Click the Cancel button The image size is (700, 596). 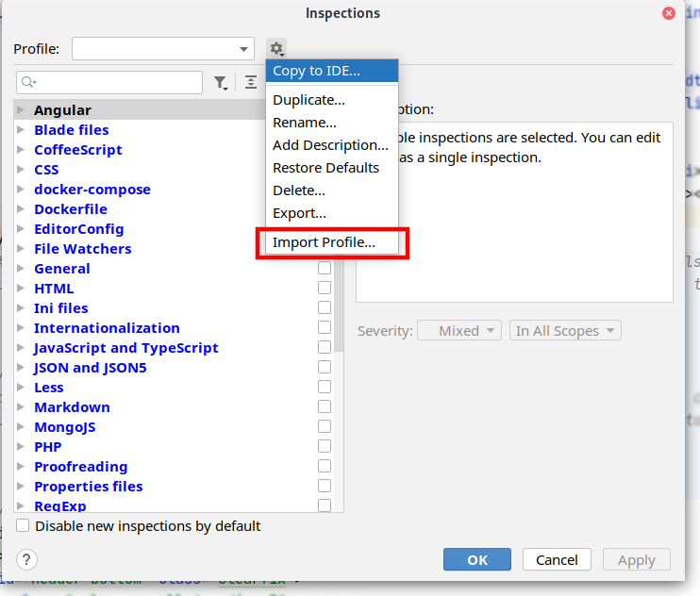[x=557, y=559]
